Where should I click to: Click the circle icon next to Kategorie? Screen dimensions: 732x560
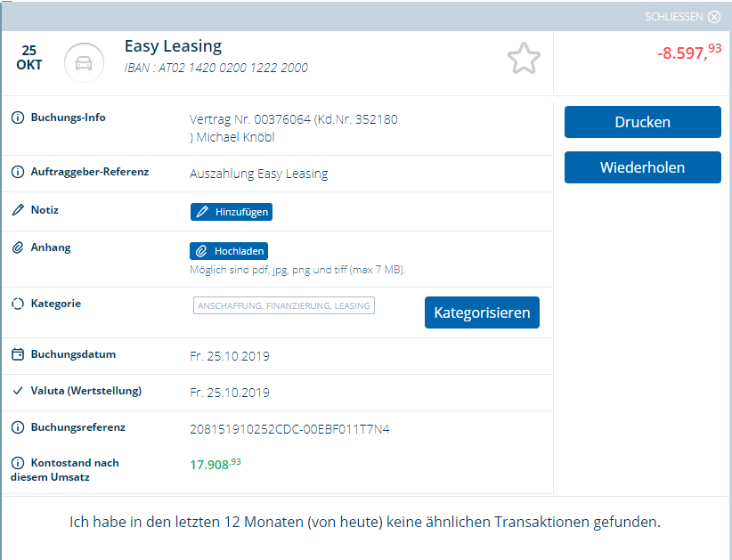tap(18, 304)
